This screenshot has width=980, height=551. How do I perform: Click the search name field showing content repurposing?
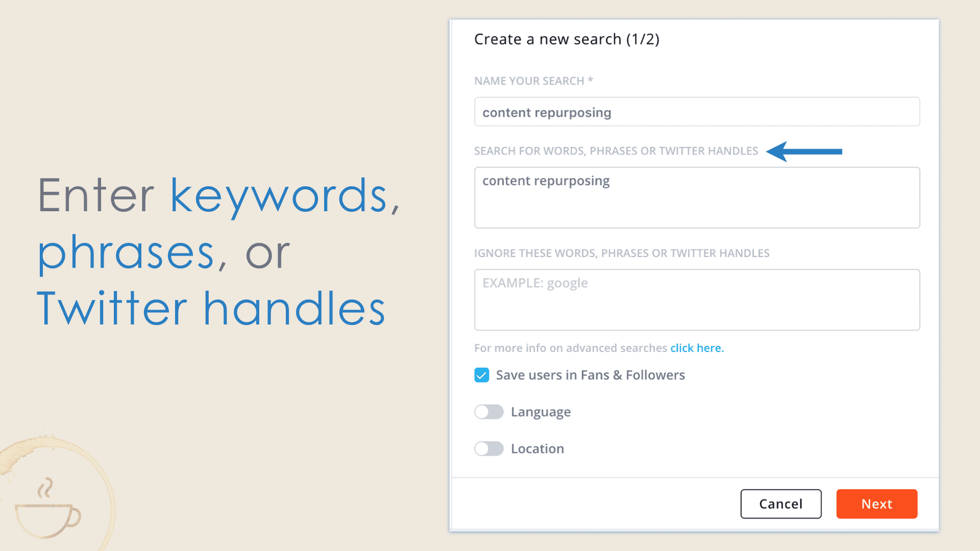tap(697, 112)
